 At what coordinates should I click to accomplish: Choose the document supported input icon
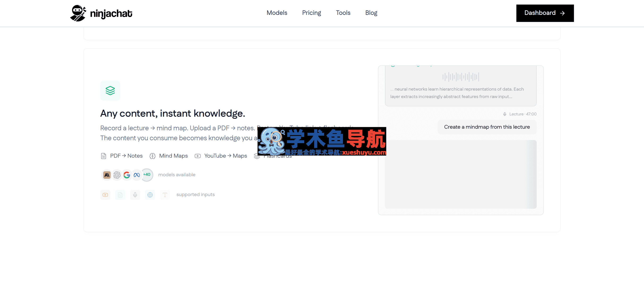pos(120,195)
